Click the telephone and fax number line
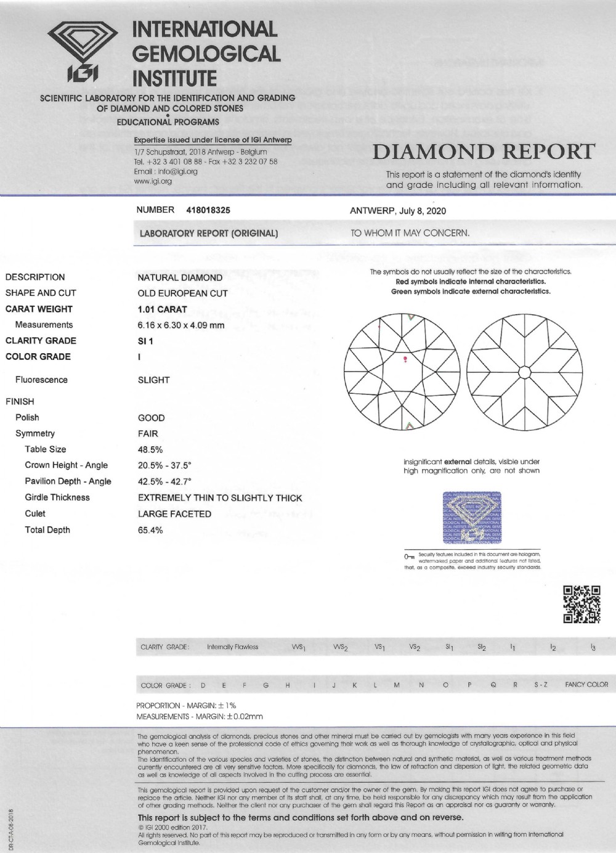 (206, 161)
